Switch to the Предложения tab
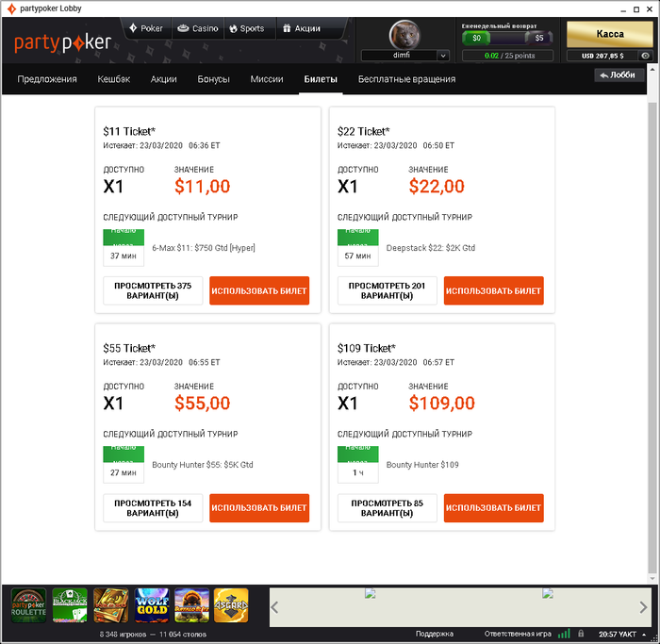The width and height of the screenshot is (660, 644). (47, 79)
